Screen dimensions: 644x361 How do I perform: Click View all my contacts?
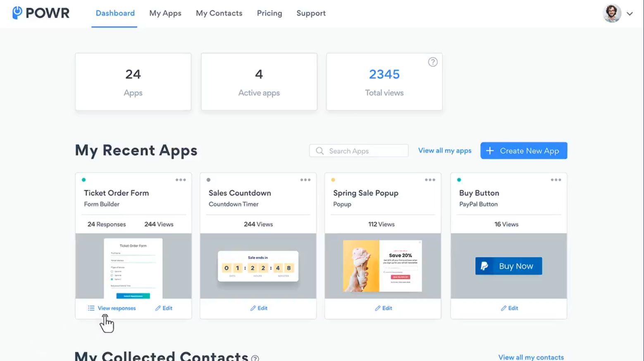(x=531, y=357)
